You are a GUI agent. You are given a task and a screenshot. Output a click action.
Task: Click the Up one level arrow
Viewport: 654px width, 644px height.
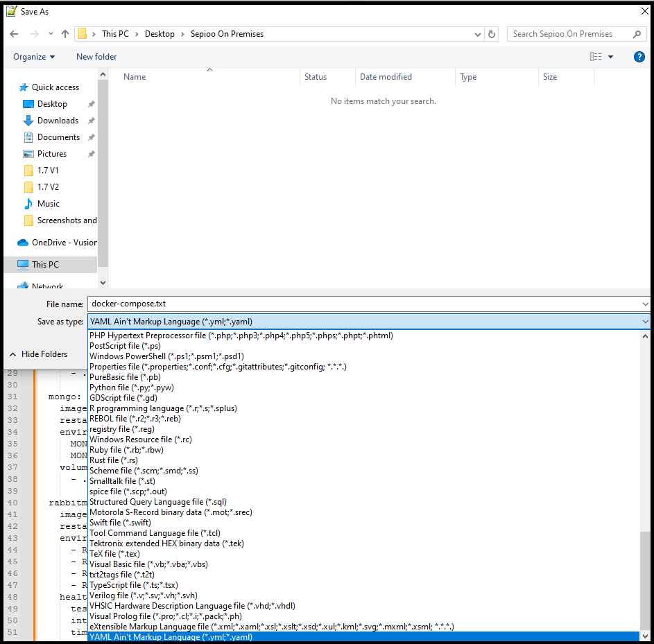(x=65, y=34)
